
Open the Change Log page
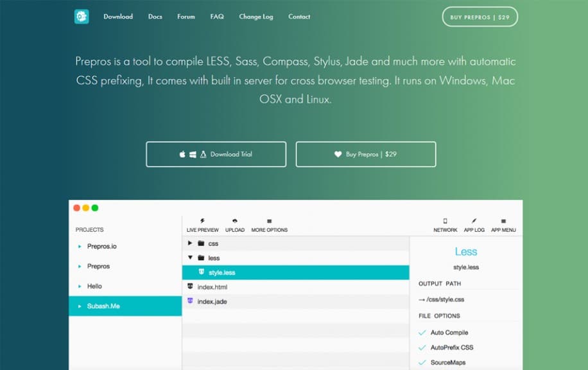[x=255, y=17]
